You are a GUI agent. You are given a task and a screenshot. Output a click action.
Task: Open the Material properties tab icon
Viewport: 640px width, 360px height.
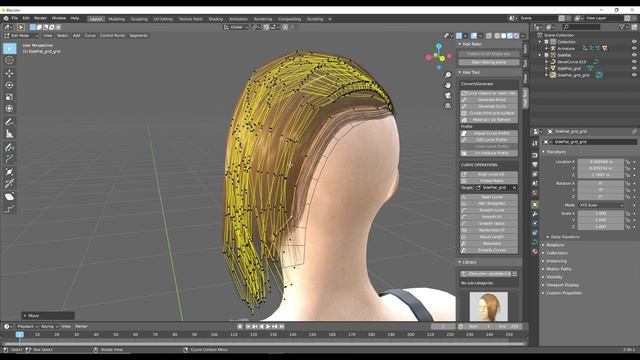coord(535,251)
